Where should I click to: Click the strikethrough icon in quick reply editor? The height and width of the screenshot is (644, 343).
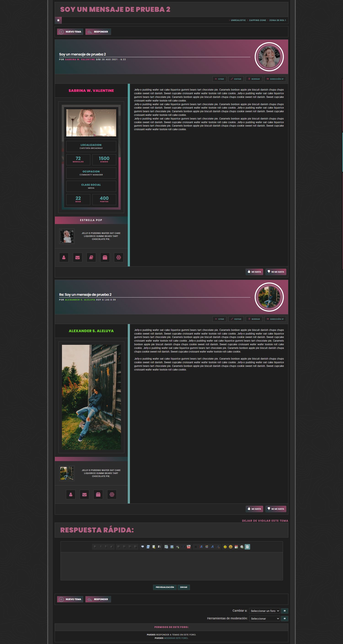(112, 547)
